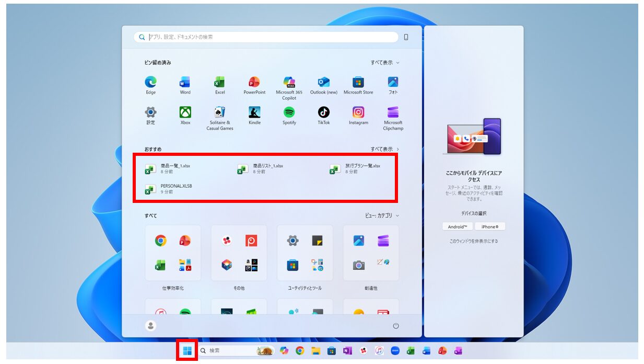Expand すべて表示 next to ピン留め済み
644x364 pixels.
click(383, 62)
